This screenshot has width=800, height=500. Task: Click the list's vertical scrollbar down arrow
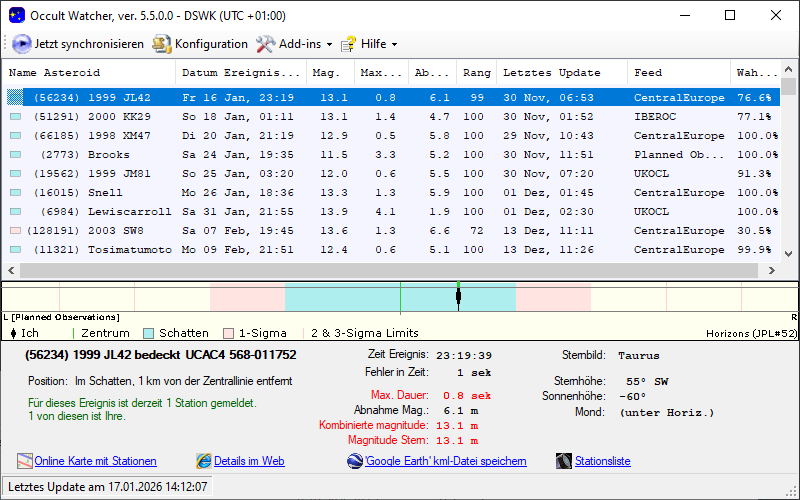[x=788, y=253]
